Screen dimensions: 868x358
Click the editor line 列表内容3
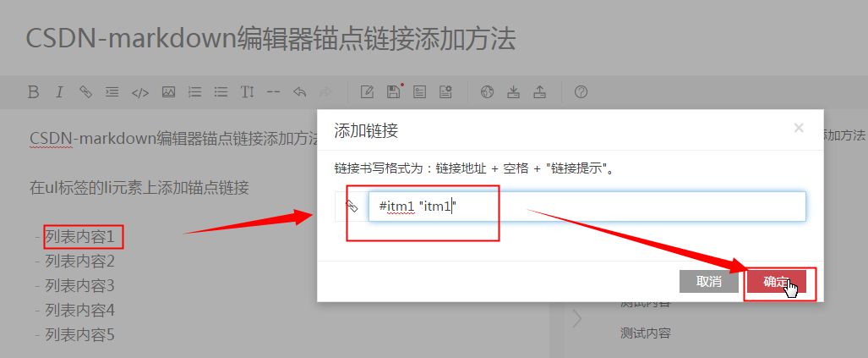pos(79,286)
